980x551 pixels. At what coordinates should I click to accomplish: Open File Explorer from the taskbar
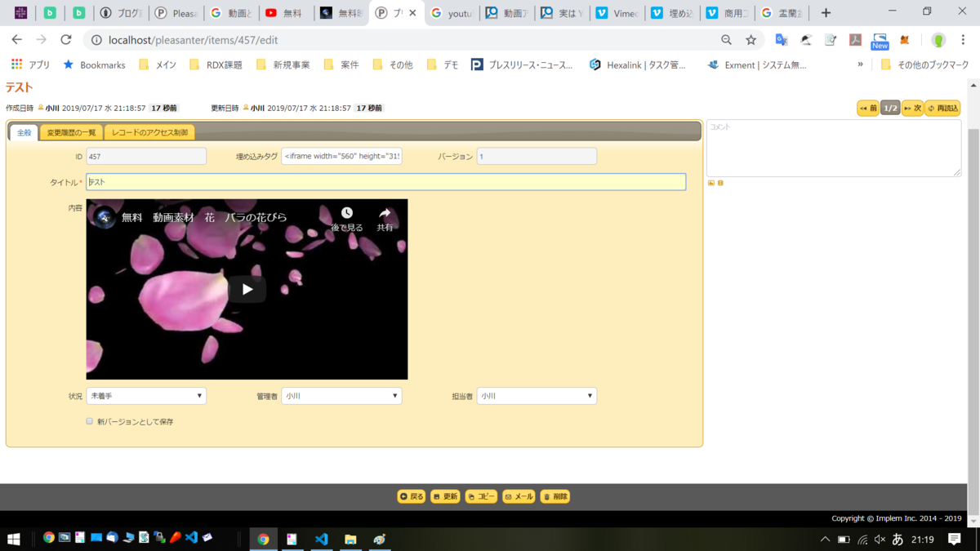pyautogui.click(x=350, y=539)
